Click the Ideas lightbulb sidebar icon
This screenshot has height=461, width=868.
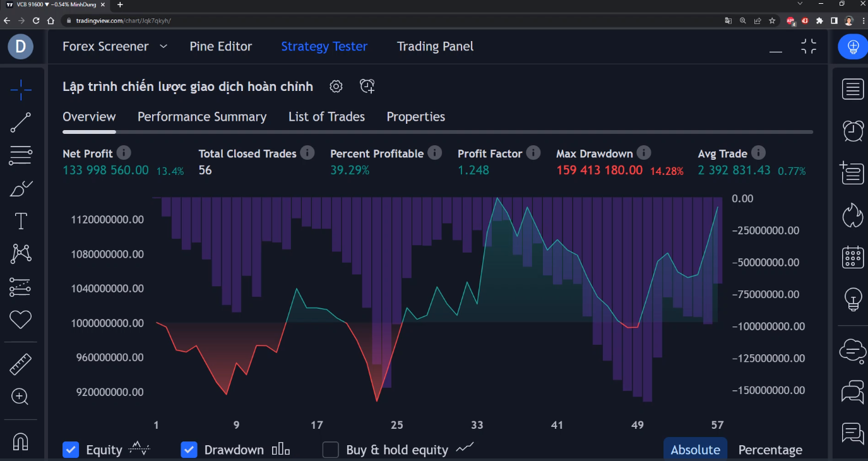[x=853, y=299]
